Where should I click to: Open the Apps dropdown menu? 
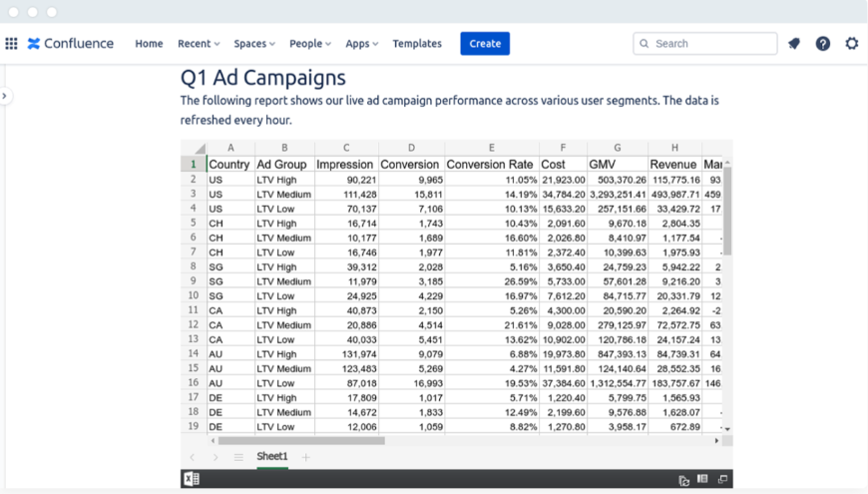point(362,44)
